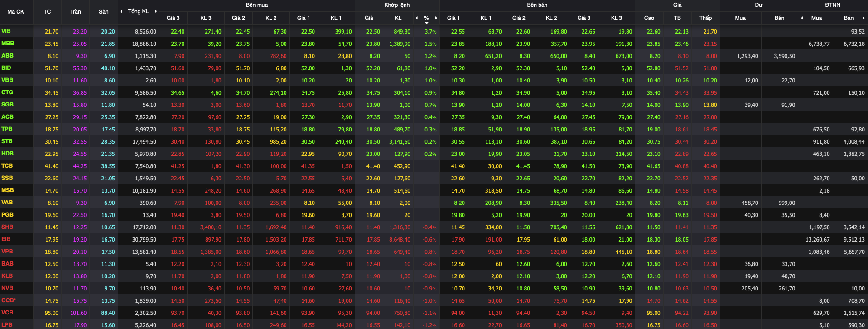The width and height of the screenshot is (868, 329).
Task: Click the Khớp lệnh group header
Action: pos(397,5)
